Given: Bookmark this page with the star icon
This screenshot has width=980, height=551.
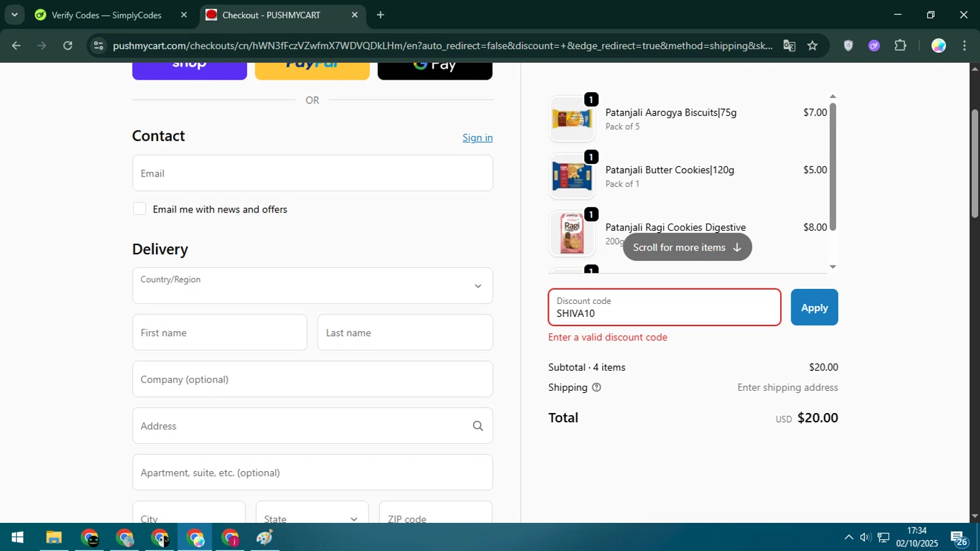Looking at the screenshot, I should [812, 46].
